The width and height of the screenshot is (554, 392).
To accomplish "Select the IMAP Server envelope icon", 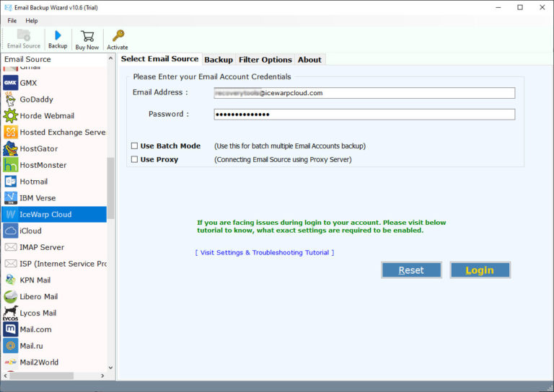I will coord(11,247).
